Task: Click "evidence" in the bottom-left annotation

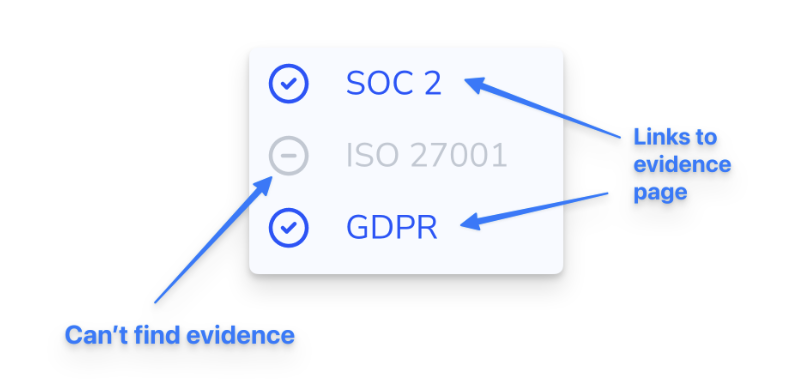Action: point(240,335)
